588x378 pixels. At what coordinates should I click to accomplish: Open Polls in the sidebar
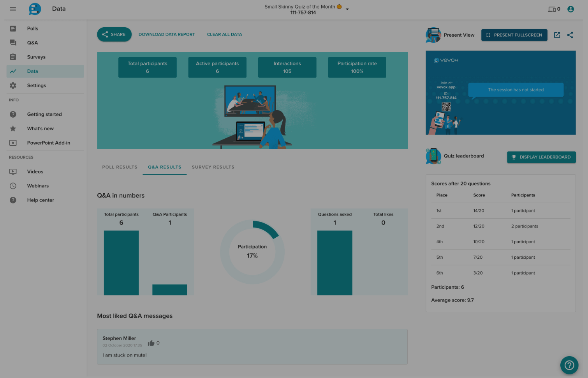(33, 28)
